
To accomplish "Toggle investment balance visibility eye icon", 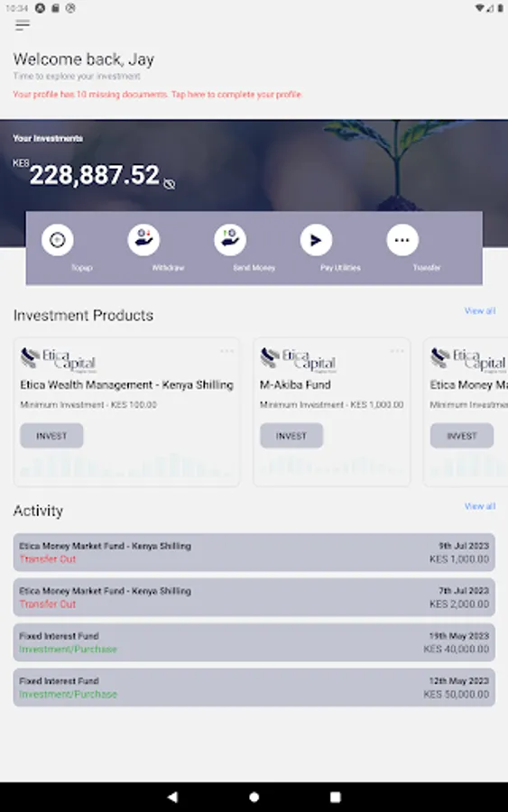I will pyautogui.click(x=170, y=184).
